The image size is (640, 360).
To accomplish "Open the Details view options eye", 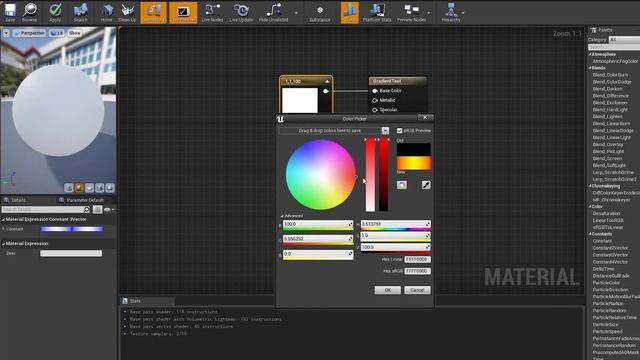I will click(x=109, y=209).
